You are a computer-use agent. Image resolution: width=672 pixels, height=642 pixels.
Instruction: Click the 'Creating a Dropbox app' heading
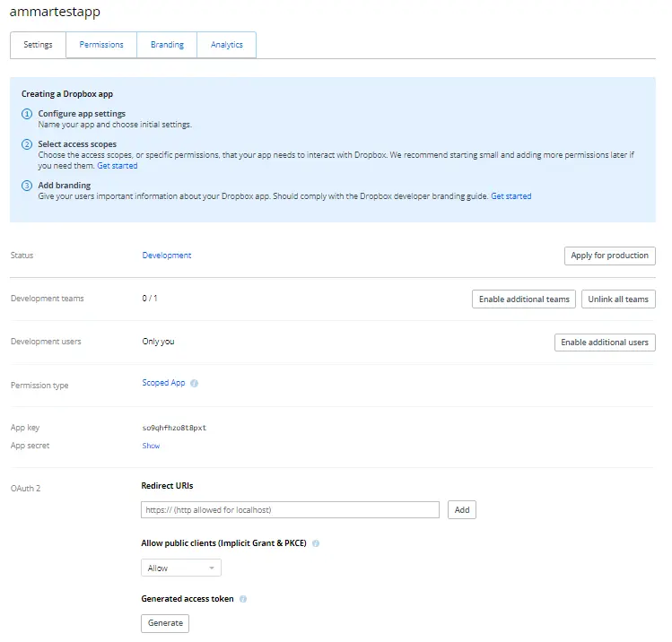click(x=67, y=94)
